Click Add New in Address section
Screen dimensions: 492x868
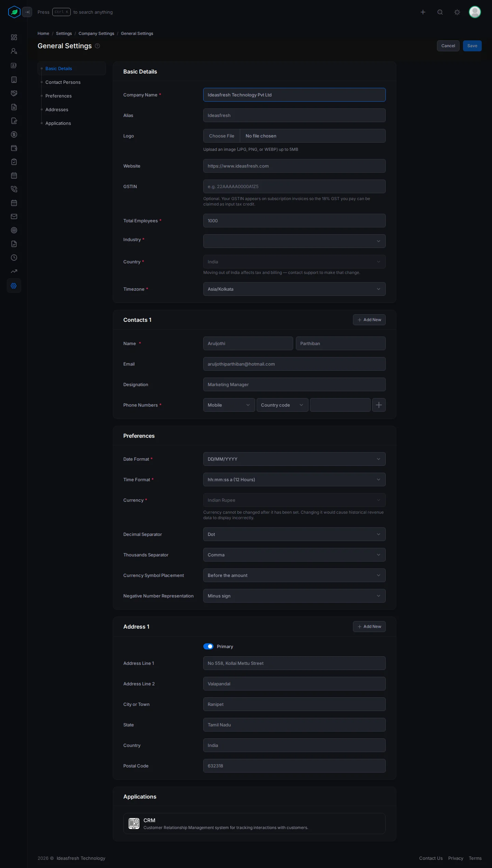tap(369, 627)
